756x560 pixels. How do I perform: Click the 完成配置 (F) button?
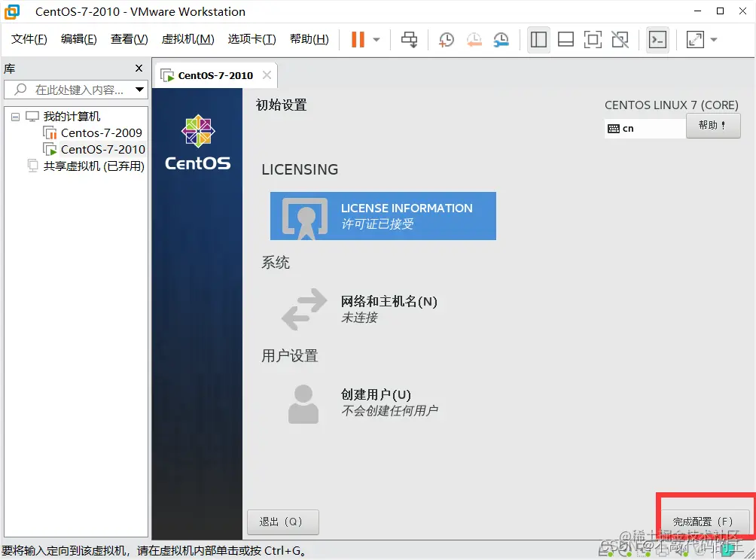point(704,522)
